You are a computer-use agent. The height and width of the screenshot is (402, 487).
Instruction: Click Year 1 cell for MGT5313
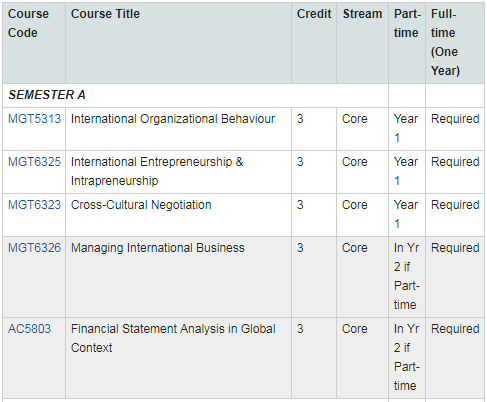click(x=407, y=129)
